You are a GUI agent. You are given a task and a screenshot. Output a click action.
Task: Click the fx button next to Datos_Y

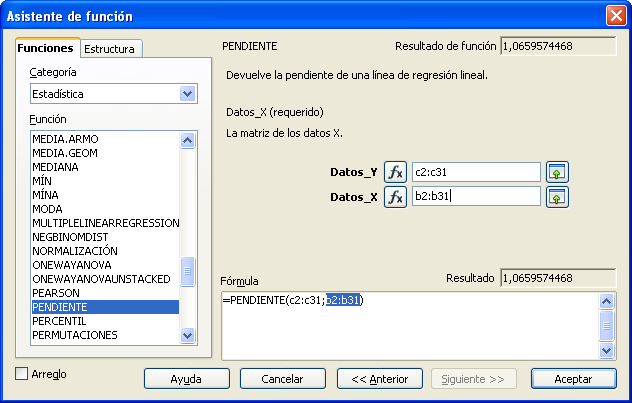pos(396,172)
